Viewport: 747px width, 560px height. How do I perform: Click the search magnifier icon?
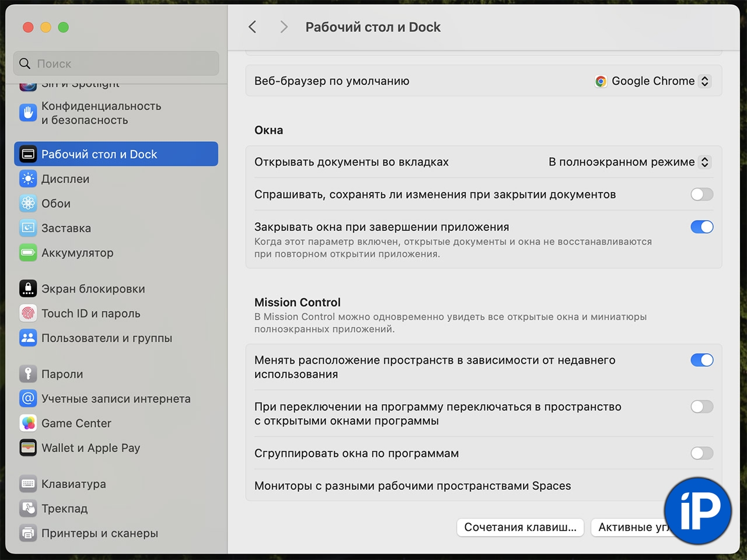25,63
